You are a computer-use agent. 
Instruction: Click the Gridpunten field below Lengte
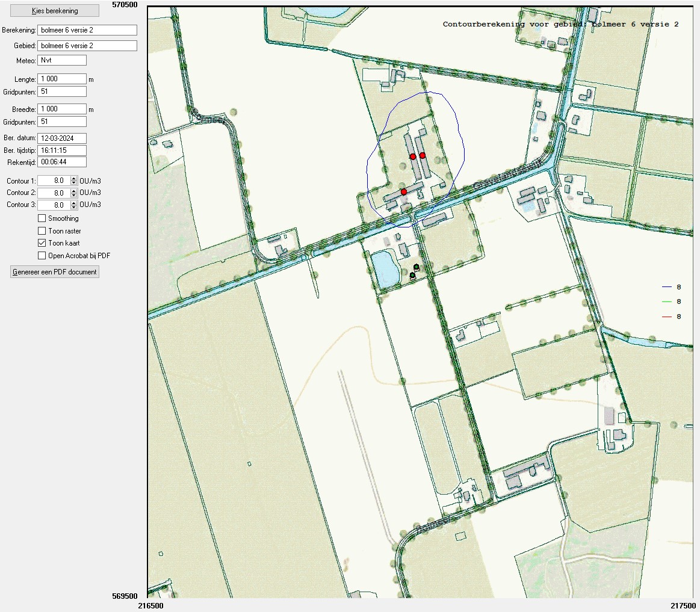[61, 91]
